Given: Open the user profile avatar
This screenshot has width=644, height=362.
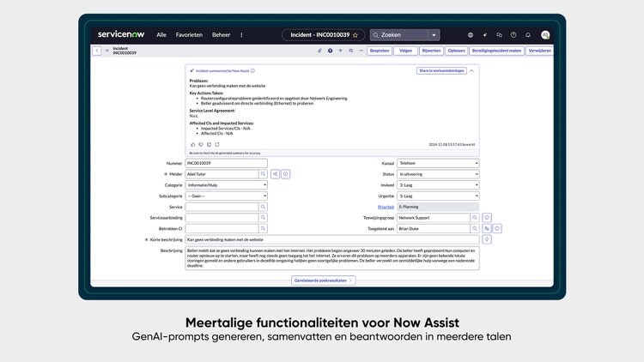Looking at the screenshot, I should pos(545,35).
